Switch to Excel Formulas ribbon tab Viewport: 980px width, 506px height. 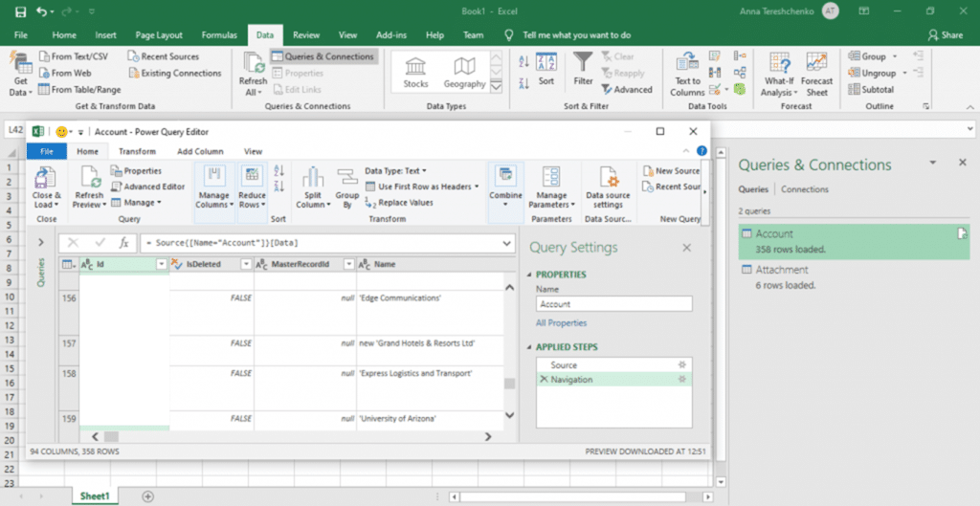[x=219, y=35]
